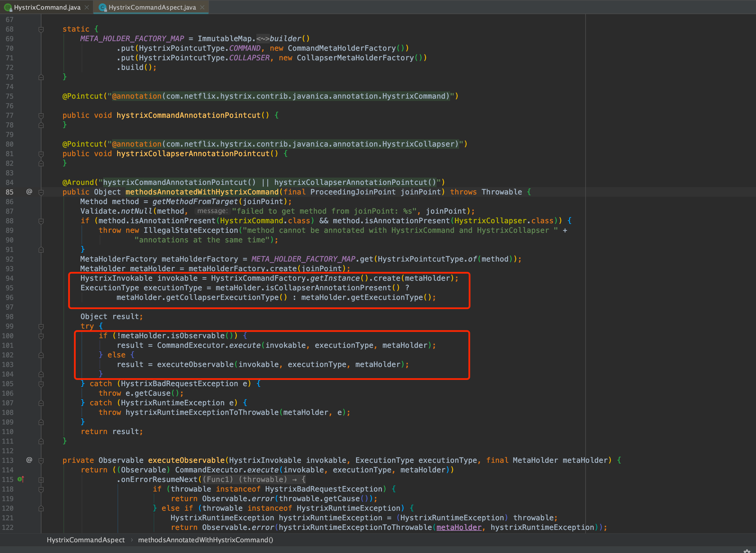756x553 pixels.
Task: Click the HystrixCommand.java tab file icon
Action: tap(8, 7)
